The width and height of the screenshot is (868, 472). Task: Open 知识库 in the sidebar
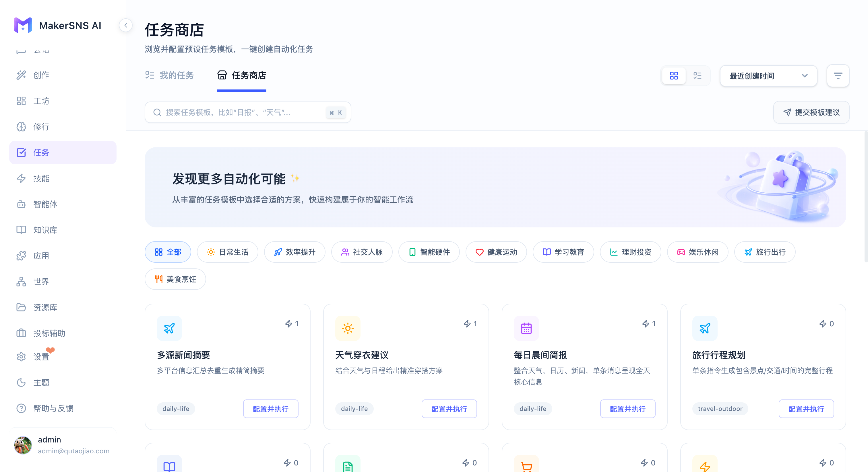pos(63,230)
